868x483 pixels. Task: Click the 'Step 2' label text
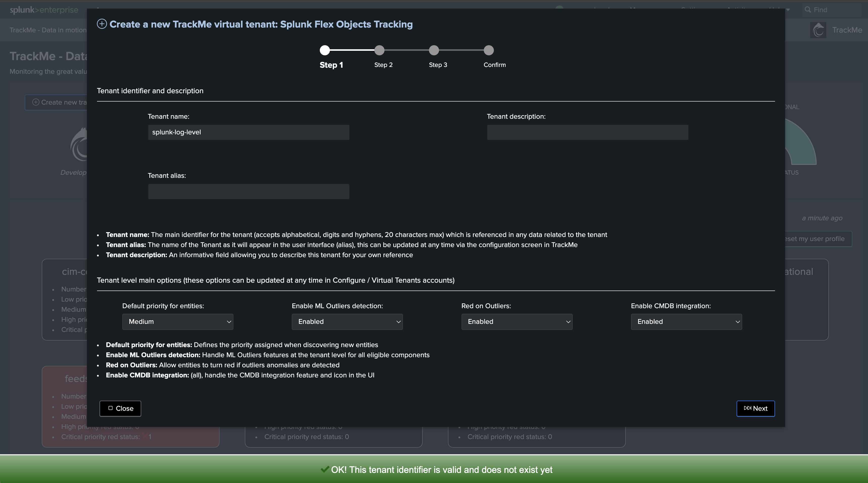[x=383, y=65]
